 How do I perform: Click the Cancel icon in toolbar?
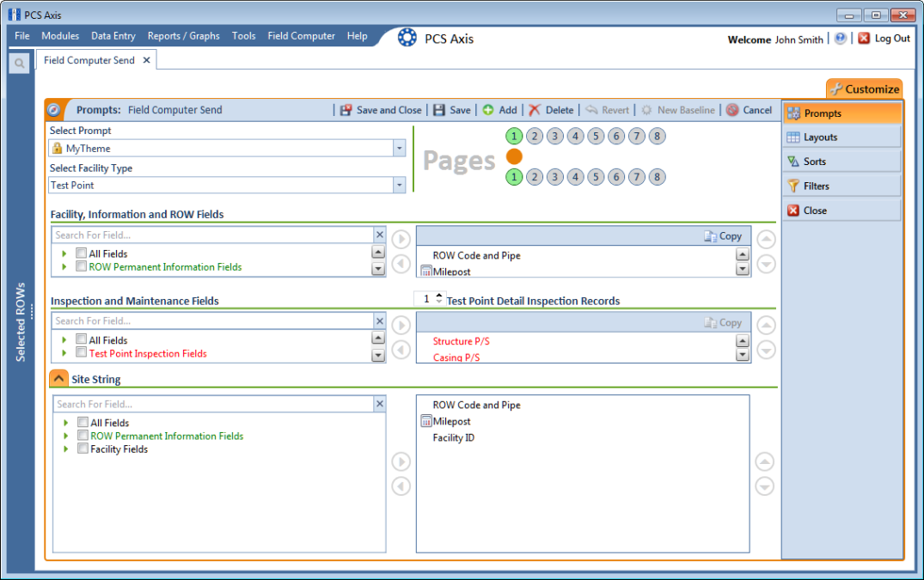(732, 110)
